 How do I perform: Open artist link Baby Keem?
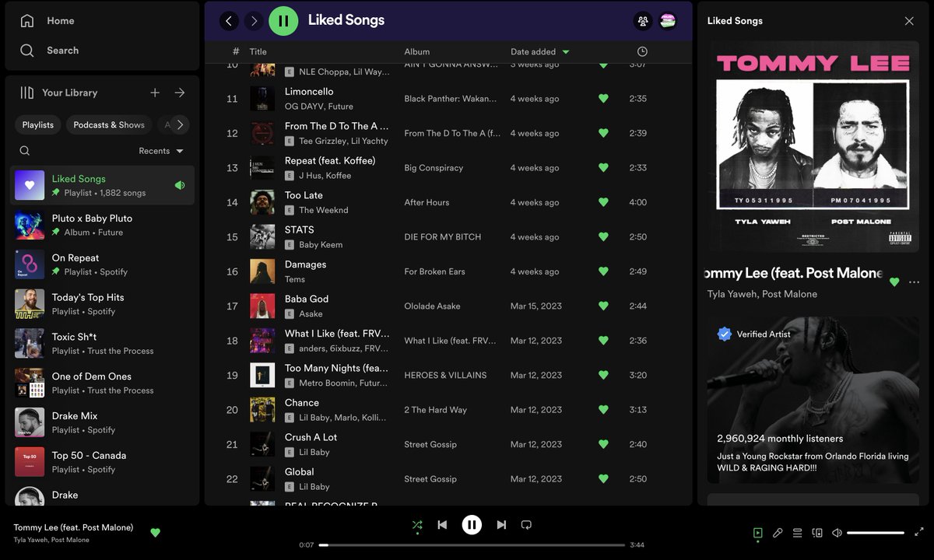click(321, 244)
